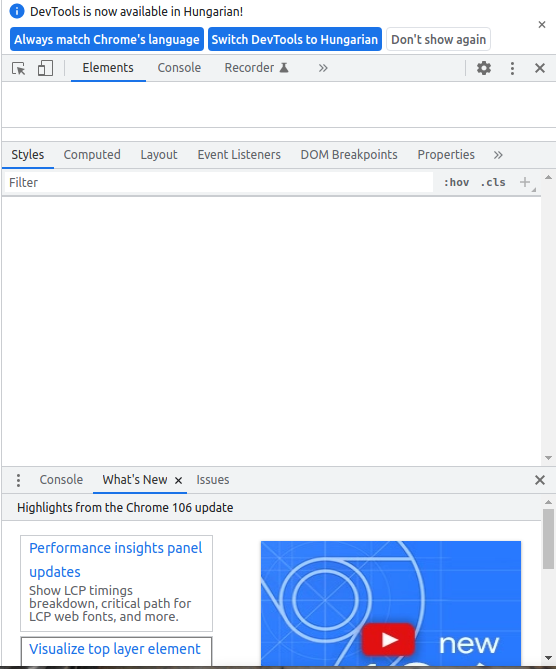
Task: Click styles pane scroll down arrow
Action: click(x=548, y=458)
